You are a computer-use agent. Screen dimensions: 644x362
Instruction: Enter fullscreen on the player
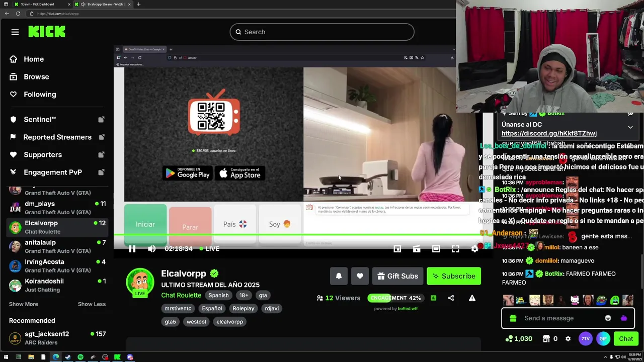[455, 249]
